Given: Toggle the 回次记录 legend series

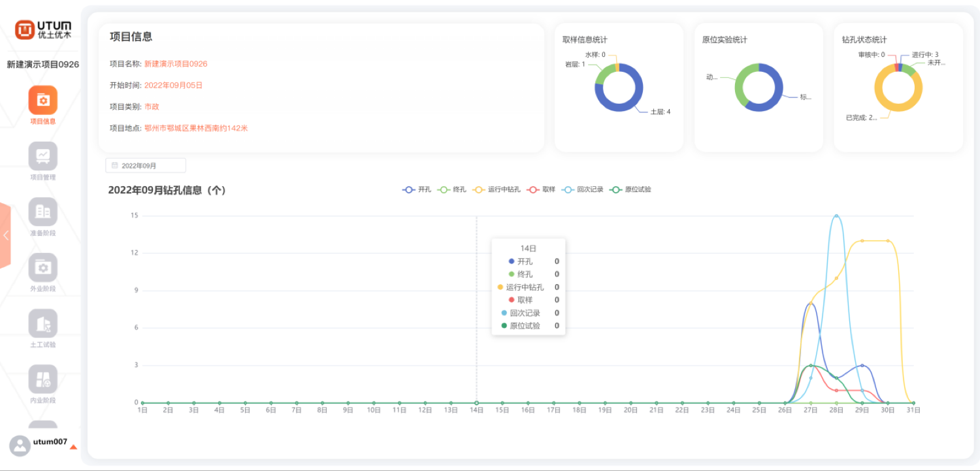Looking at the screenshot, I should tap(583, 189).
